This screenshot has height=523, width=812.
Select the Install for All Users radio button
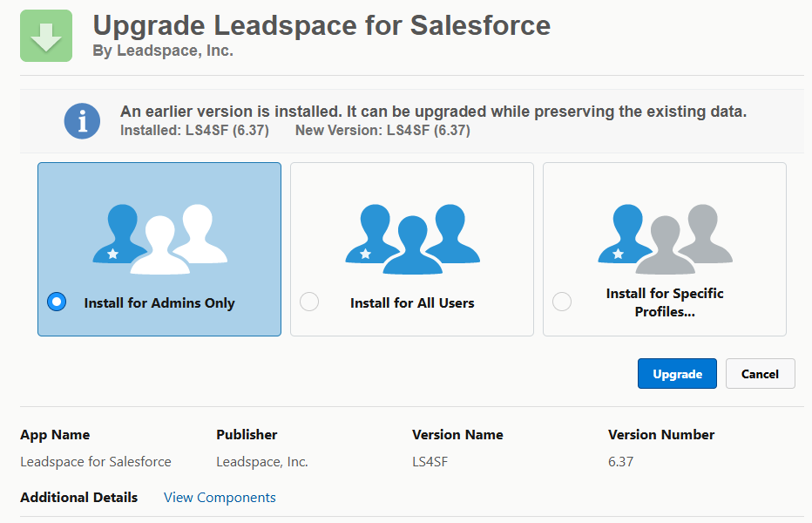308,302
